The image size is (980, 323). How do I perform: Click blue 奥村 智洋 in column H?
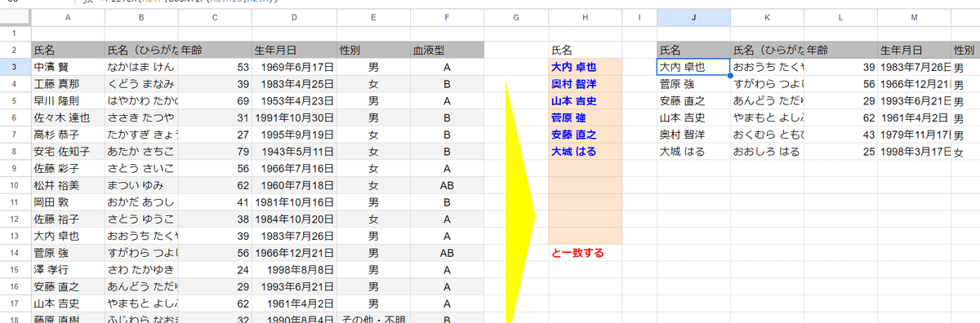(586, 84)
